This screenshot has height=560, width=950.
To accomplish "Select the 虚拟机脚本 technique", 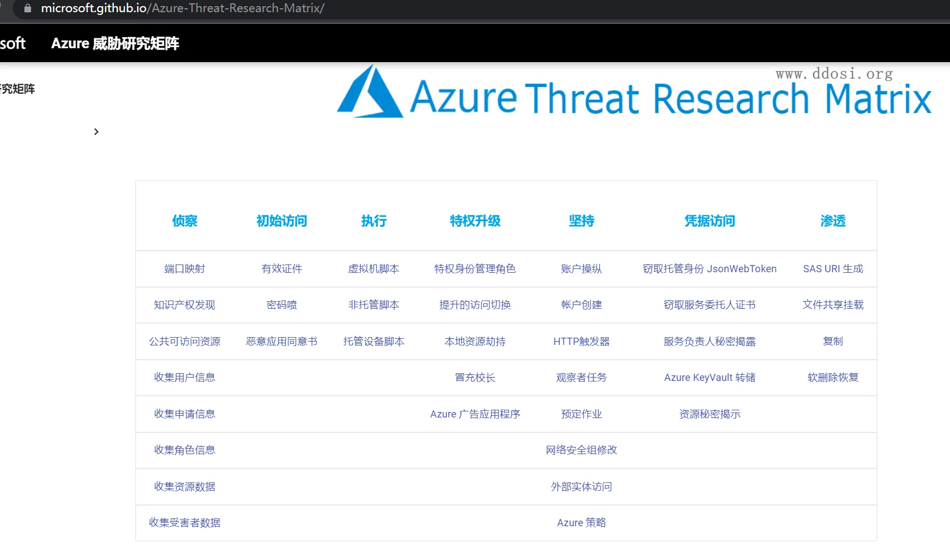I will pos(374,269).
